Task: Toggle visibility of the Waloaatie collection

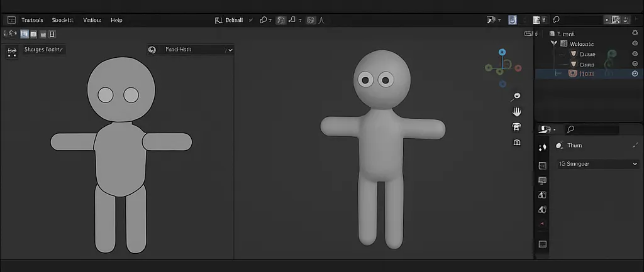Action: (635, 44)
